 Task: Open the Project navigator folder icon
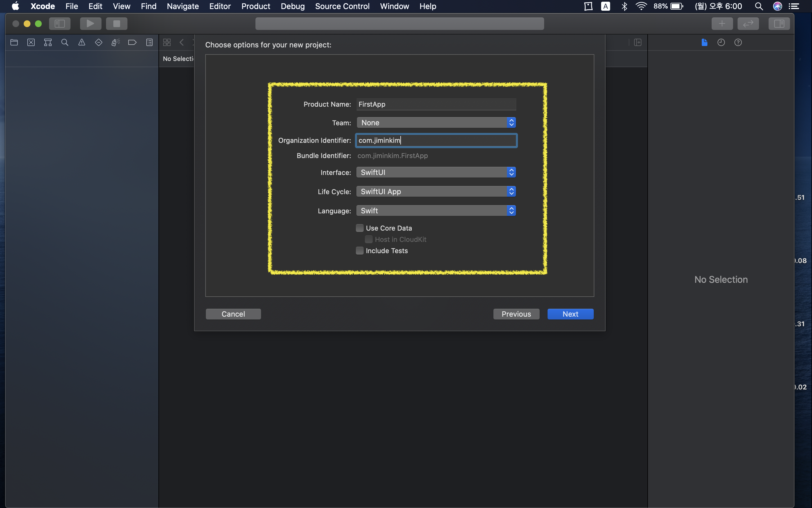pyautogui.click(x=14, y=42)
